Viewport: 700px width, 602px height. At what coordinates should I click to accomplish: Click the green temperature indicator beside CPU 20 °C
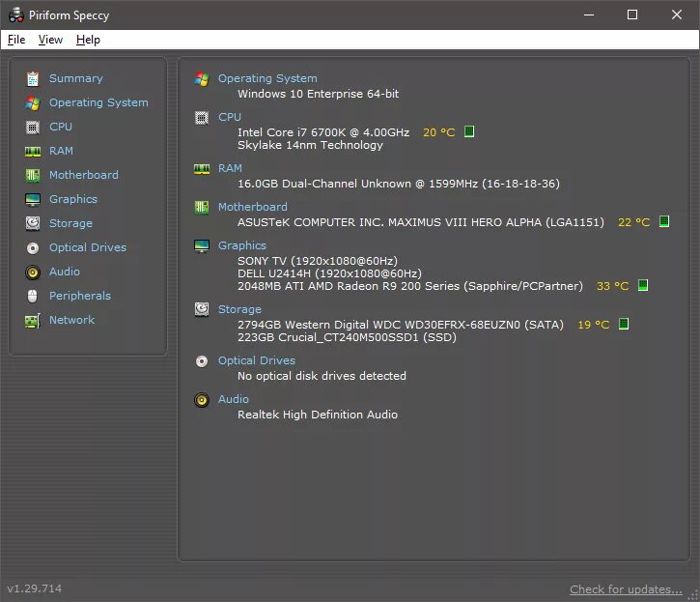(x=468, y=131)
